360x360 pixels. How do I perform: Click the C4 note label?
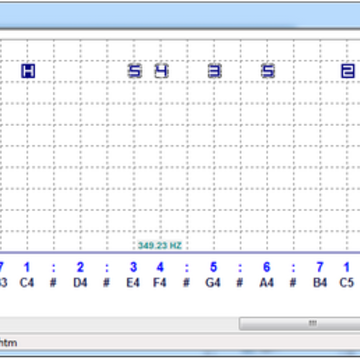27,283
